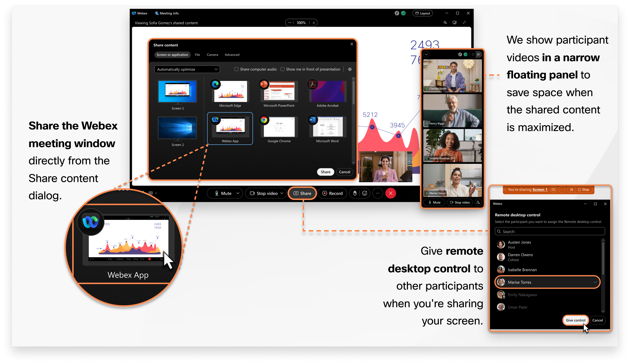The height and width of the screenshot is (364, 630).
Task: Expand the Screen or application tab
Action: tap(172, 55)
